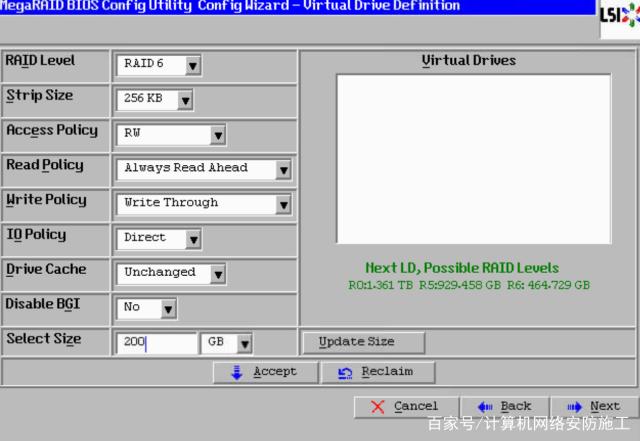
Task: Click the RAID Level label
Action: pyautogui.click(x=40, y=60)
